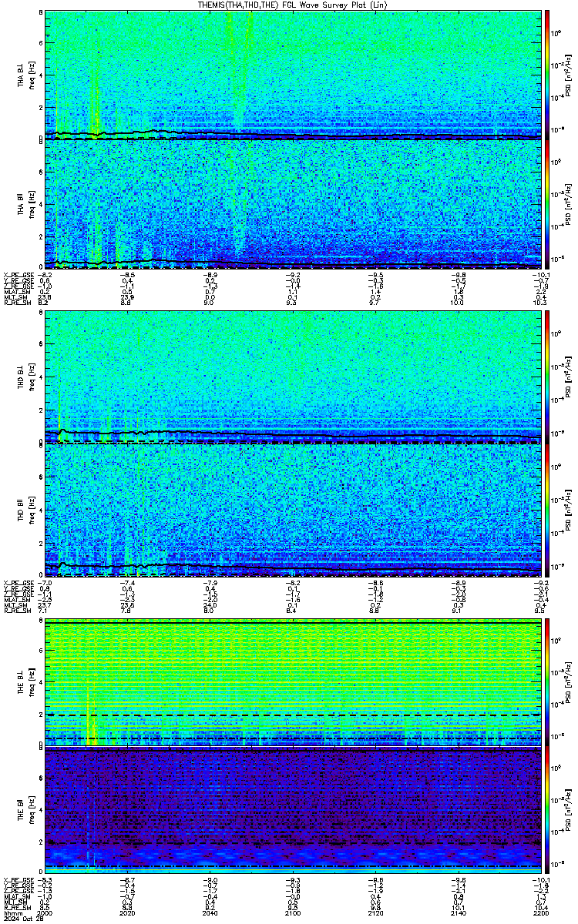Click the color bar beside THA B-parallel panel
The width and height of the screenshot is (578, 924).
pos(547,206)
